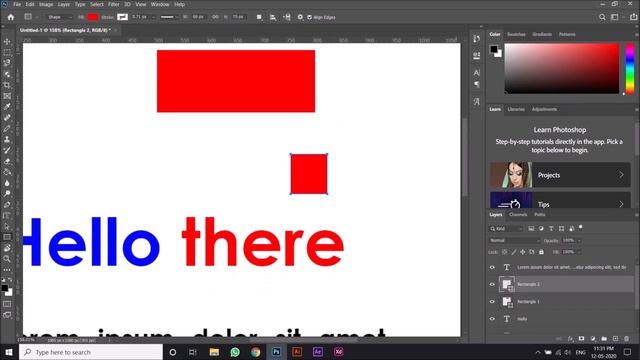The width and height of the screenshot is (640, 360).
Task: Select the Rectangle 1 layer thumbnail
Action: (x=507, y=302)
